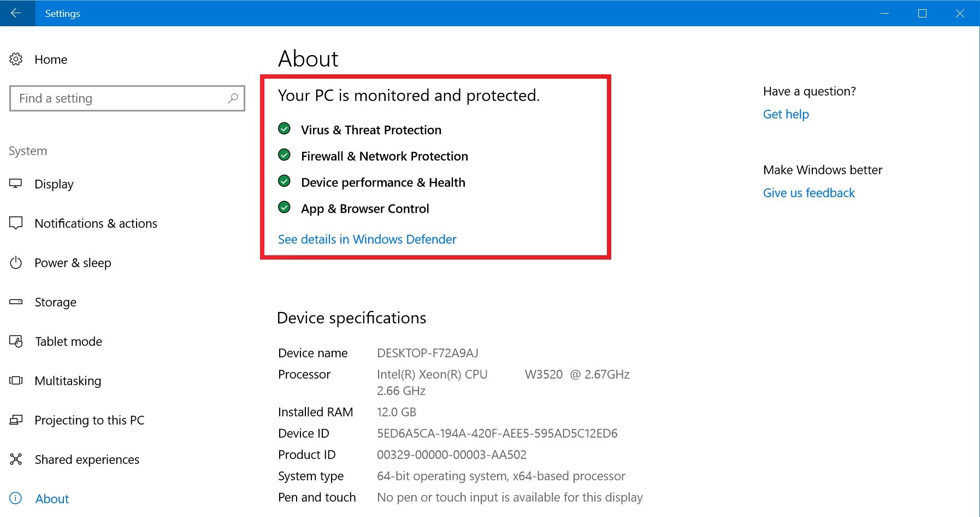Click the Shared experiences icon
This screenshot has height=517, width=980.
(x=16, y=459)
